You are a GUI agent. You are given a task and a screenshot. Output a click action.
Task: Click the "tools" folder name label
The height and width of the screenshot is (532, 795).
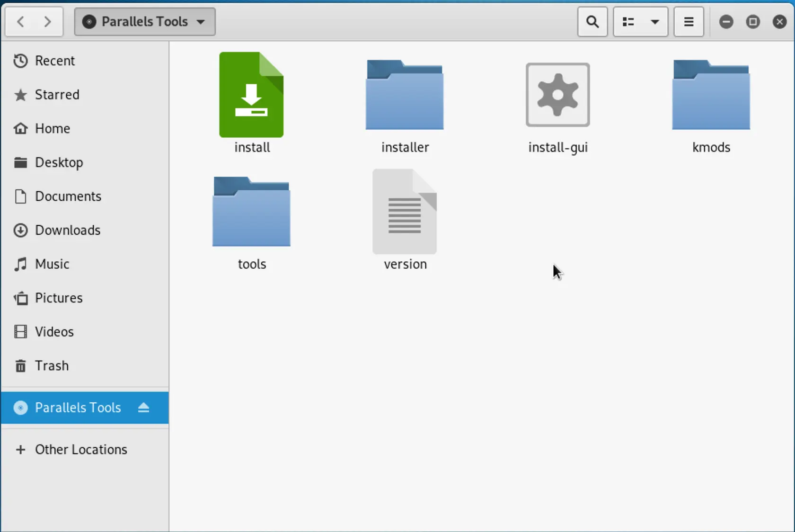(252, 264)
